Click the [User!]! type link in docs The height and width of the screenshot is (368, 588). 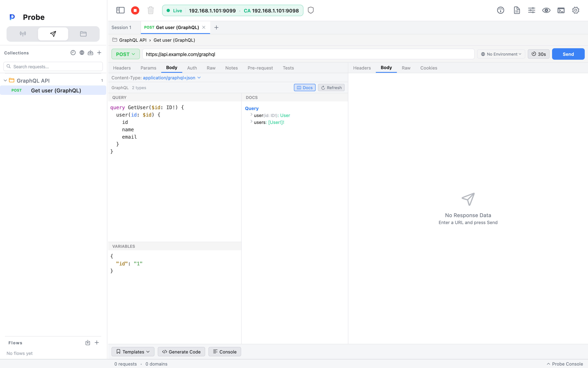click(276, 122)
